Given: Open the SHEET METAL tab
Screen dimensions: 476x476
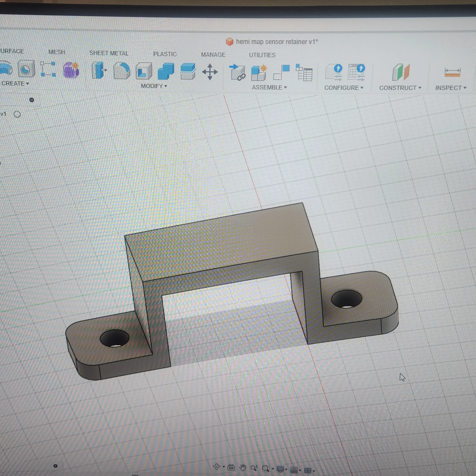Looking at the screenshot, I should tap(109, 53).
